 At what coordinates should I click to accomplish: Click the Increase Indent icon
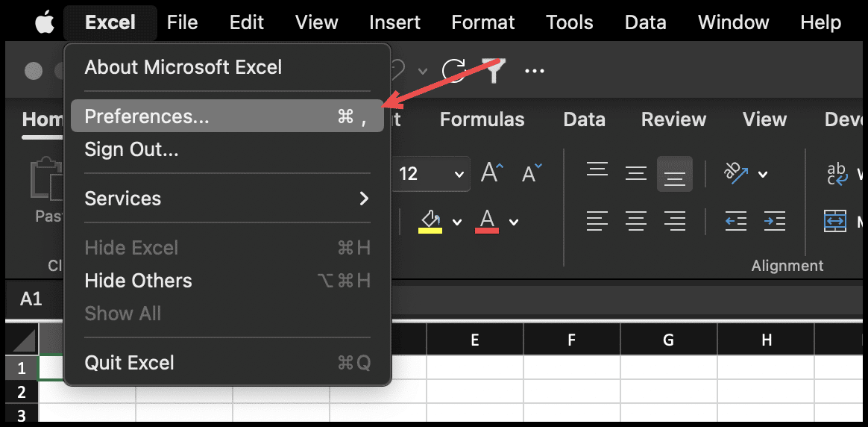click(x=775, y=222)
